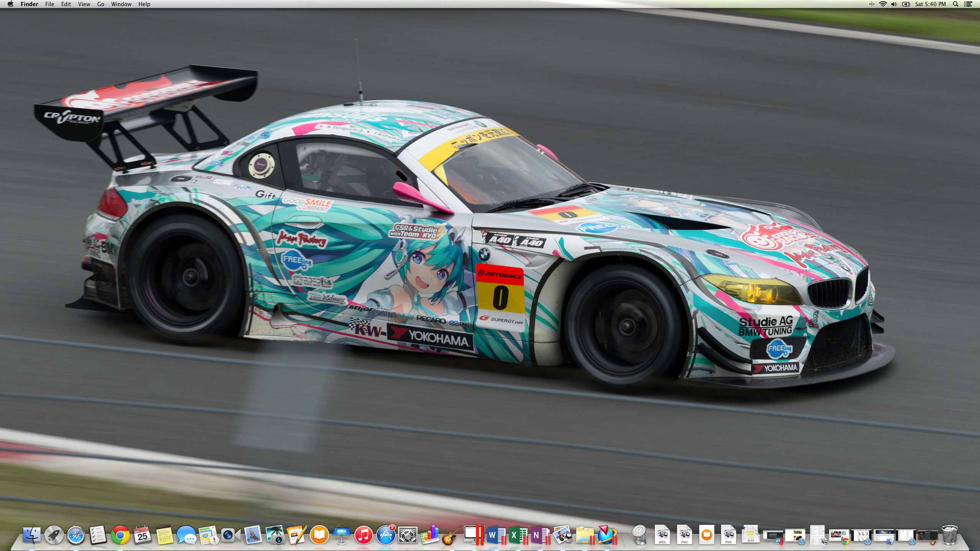Viewport: 980px width, 551px height.
Task: Open the iBooks document in Dock
Action: [x=707, y=535]
